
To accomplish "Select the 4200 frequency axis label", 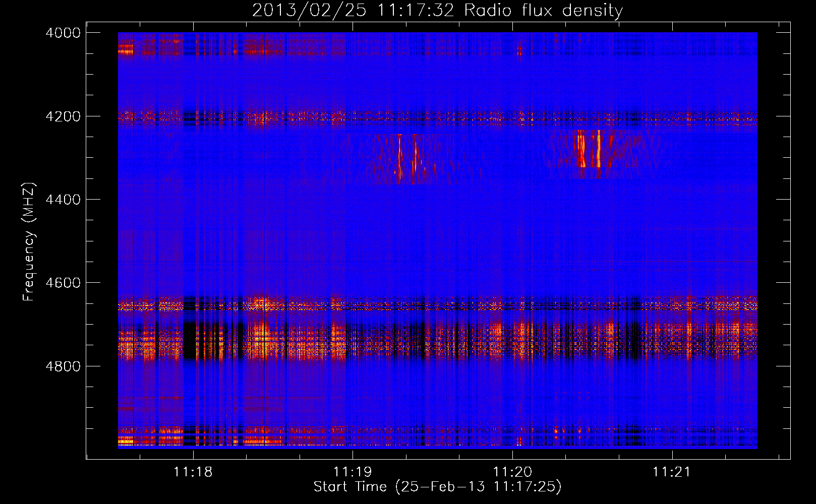I will (x=63, y=116).
